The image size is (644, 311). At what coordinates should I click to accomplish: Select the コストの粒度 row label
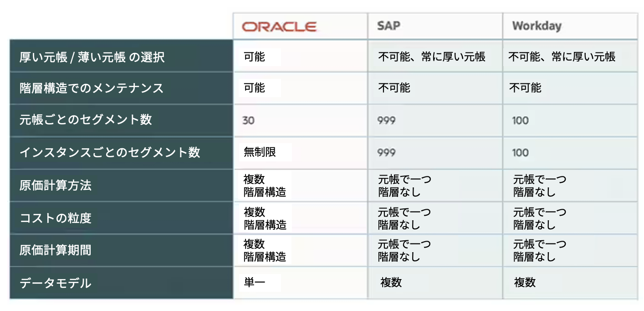point(56,218)
